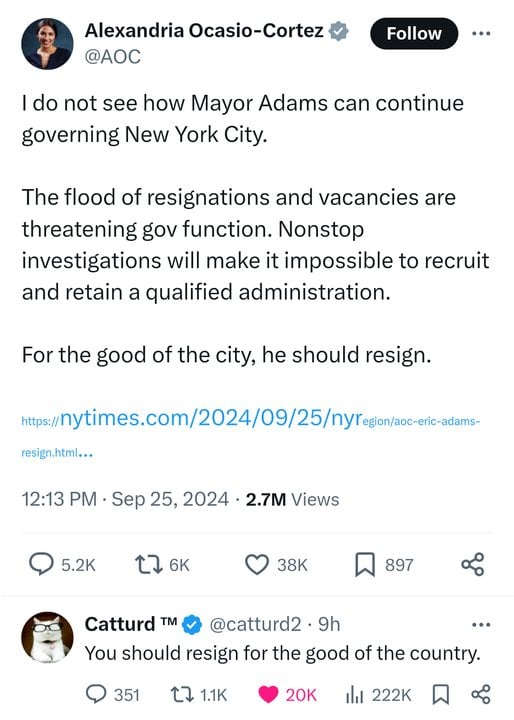
Task: Open more options menu on AOC's tweet
Action: (x=481, y=34)
